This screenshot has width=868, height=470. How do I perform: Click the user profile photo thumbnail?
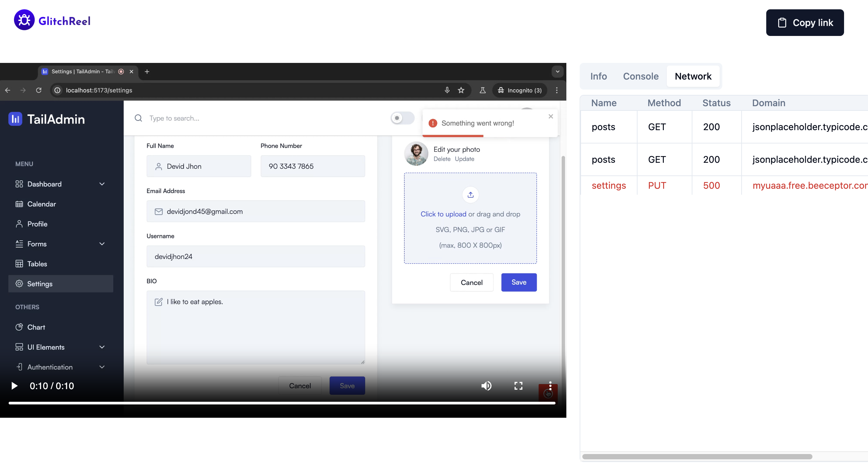(416, 154)
